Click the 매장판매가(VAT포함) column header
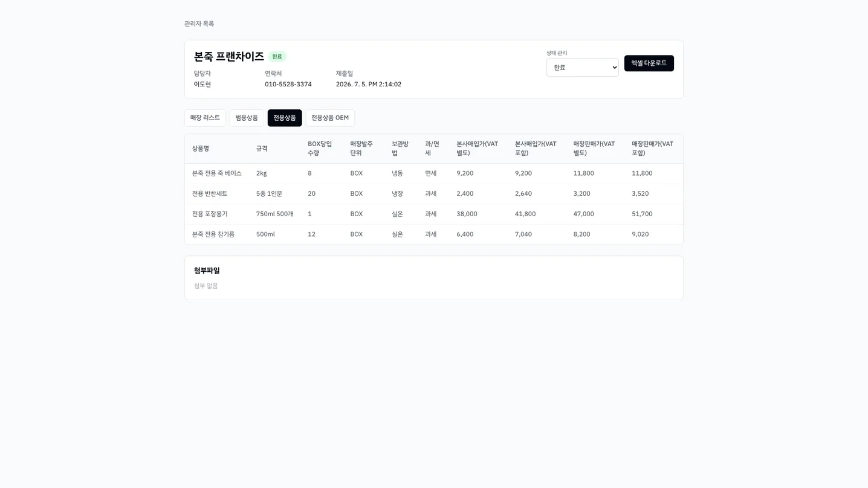The image size is (868, 488). 653,149
